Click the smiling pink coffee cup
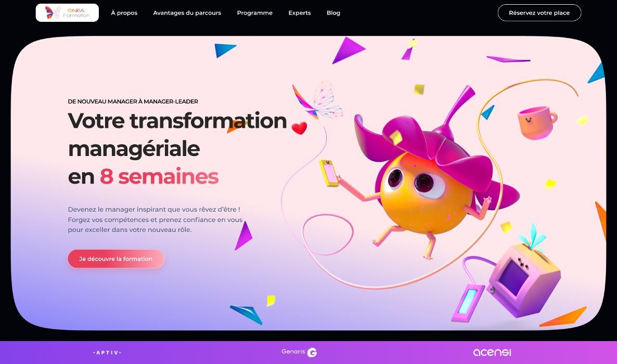Image resolution: width=617 pixels, height=364 pixels. [x=536, y=122]
